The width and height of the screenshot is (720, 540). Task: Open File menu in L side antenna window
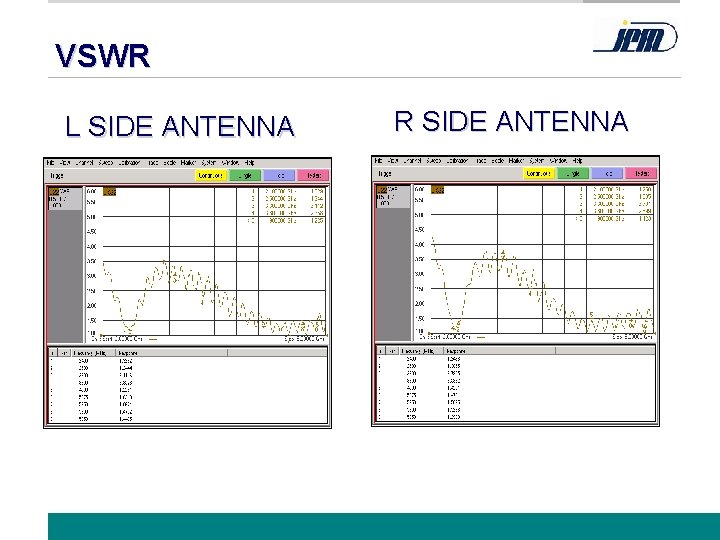pos(51,163)
